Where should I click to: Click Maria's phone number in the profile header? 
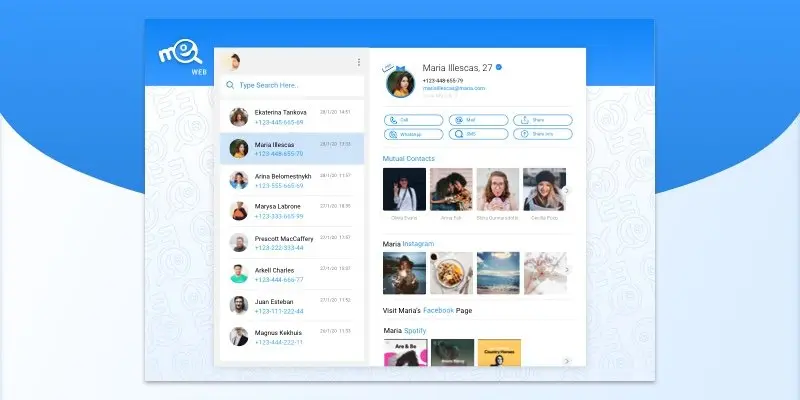click(x=443, y=81)
